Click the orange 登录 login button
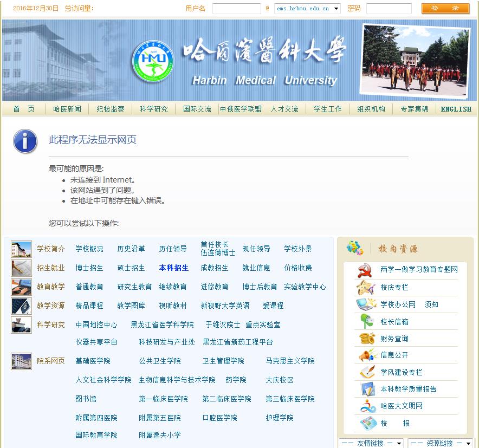 click(x=445, y=9)
